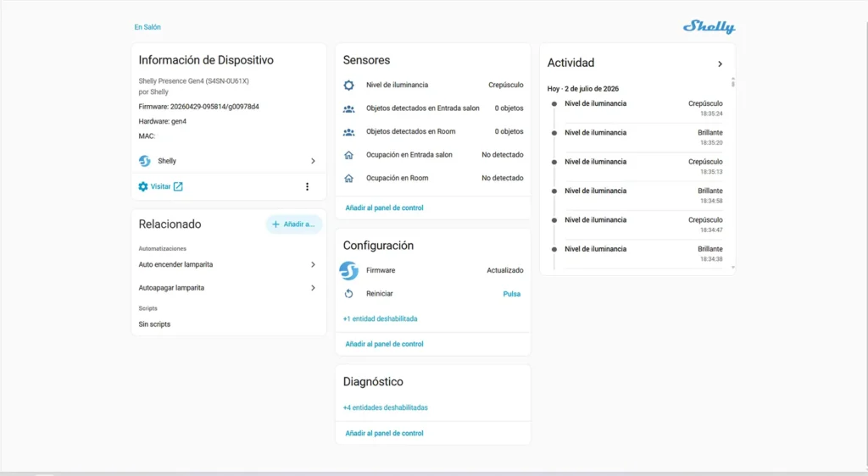Screen dimensions: 868x476
Task: Click the Firmware Shelly icon in Configuración
Action: coord(348,271)
